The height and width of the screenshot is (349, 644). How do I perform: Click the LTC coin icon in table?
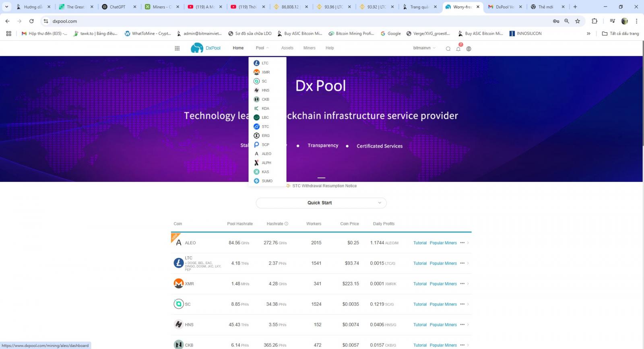179,263
